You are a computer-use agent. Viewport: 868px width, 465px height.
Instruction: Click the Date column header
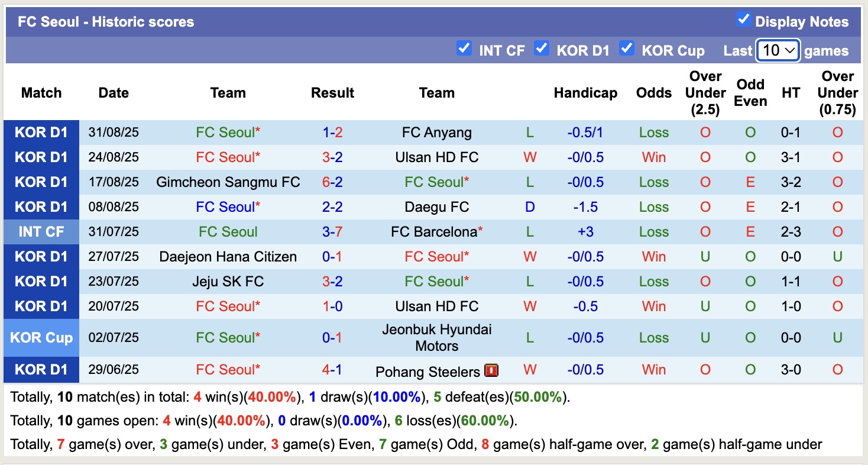point(114,93)
